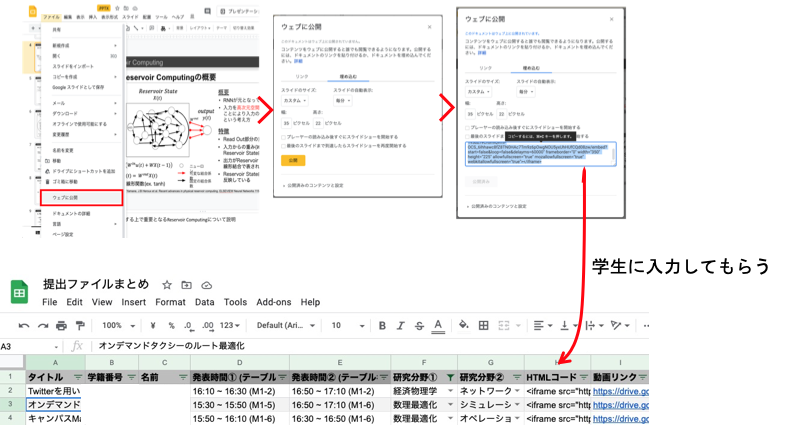Check restart-after-last-slide box in dialog with yellow 公開 button
The height and width of the screenshot is (425, 796).
click(284, 146)
